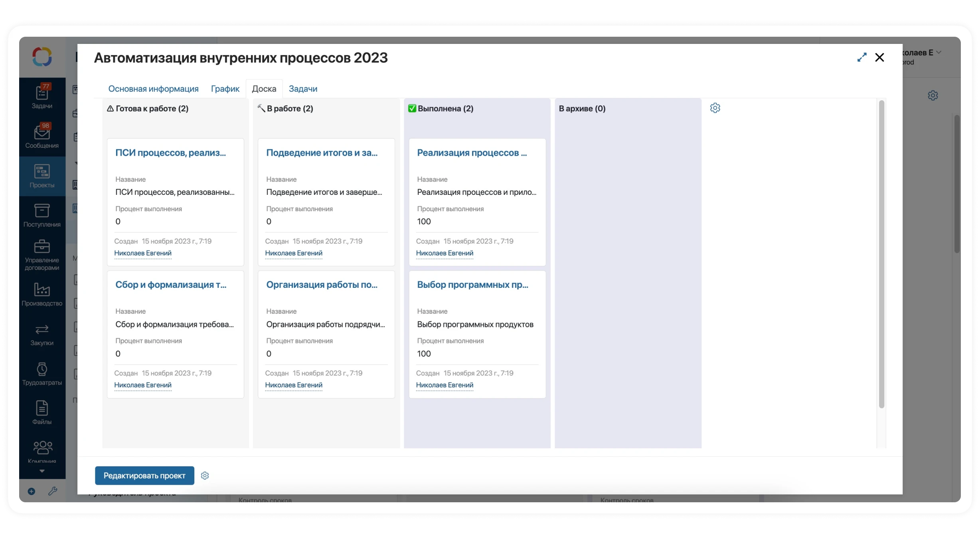Click the wrench icon below the sidebar

tap(53, 491)
